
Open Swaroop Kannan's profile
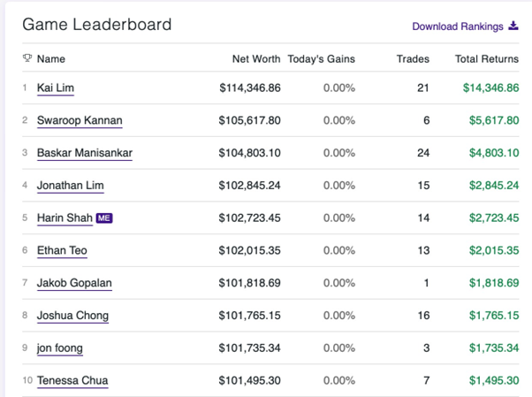[x=80, y=120]
